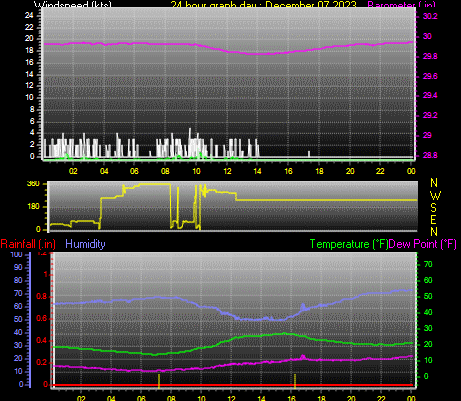
Task: Click the 28.8 barometer axis value
Action: coord(430,155)
